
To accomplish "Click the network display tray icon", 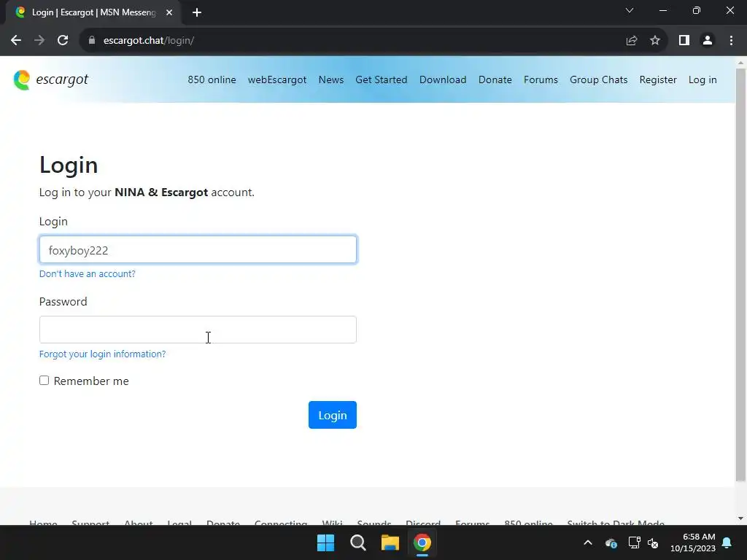I will coord(634,542).
